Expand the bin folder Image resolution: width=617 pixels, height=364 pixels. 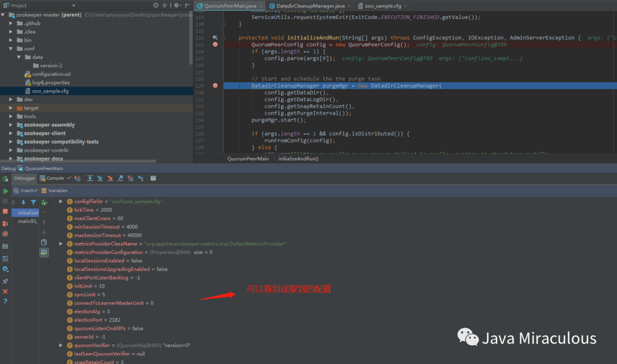11,40
